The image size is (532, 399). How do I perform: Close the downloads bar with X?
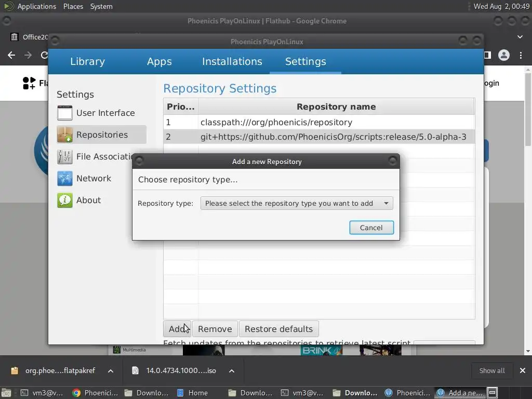tap(523, 370)
